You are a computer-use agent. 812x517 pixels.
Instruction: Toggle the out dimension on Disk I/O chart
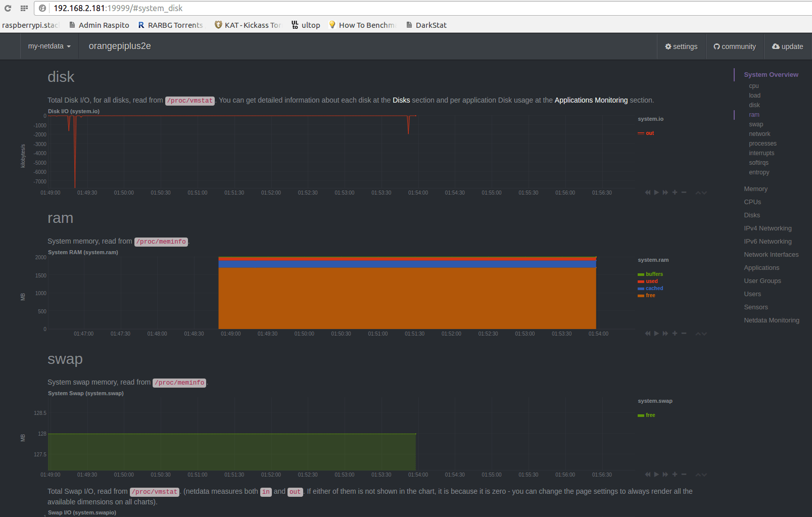(x=649, y=133)
